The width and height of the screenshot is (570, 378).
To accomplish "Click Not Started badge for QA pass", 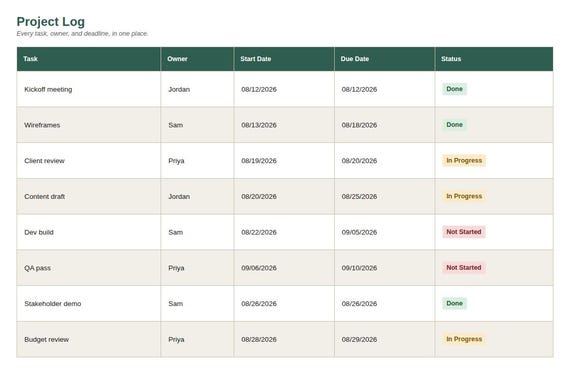I will click(463, 268).
